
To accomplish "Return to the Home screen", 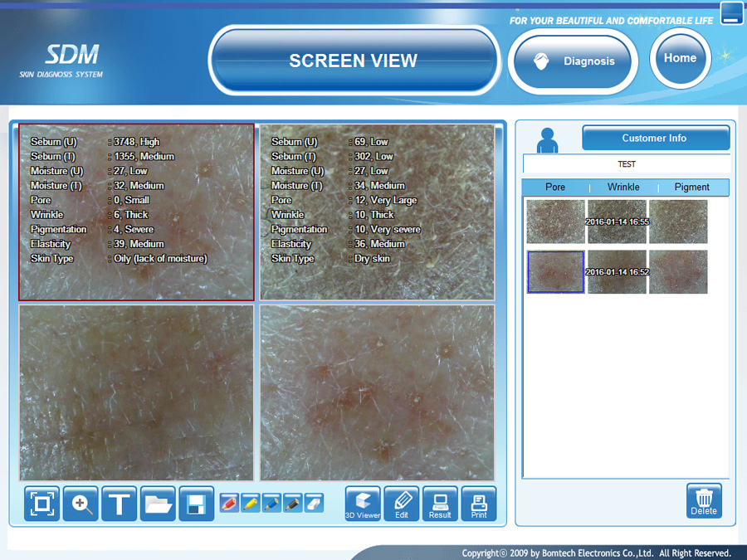I will [x=680, y=58].
